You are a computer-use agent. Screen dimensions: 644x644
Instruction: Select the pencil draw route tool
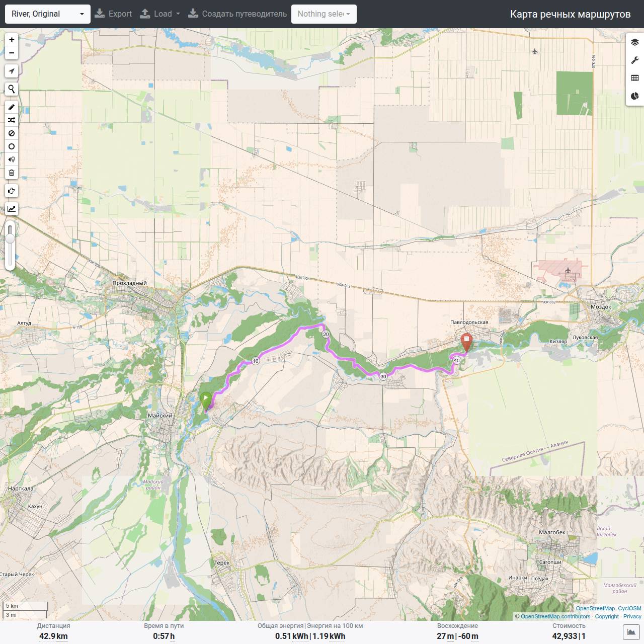pyautogui.click(x=12, y=107)
